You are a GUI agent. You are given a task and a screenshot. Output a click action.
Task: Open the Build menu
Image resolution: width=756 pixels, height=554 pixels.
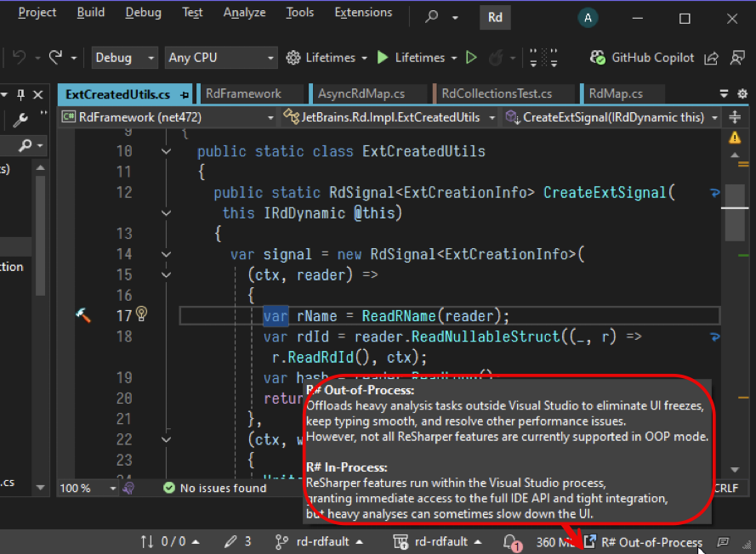pos(91,13)
